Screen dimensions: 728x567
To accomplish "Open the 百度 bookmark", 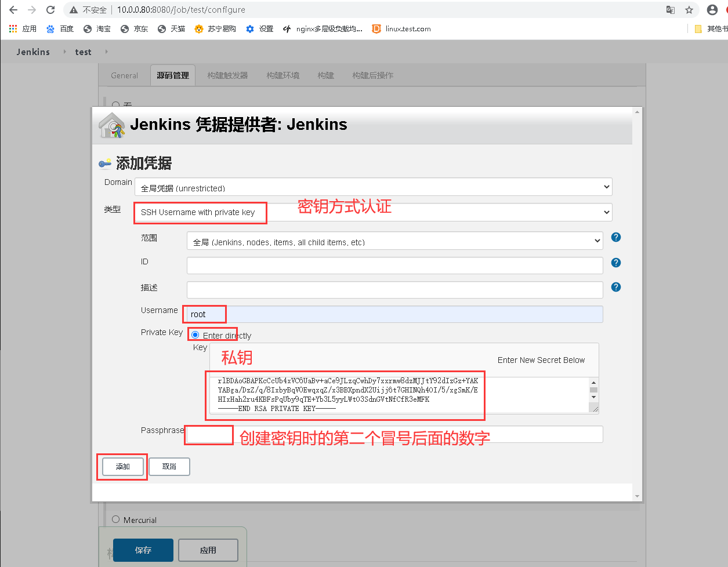I will pos(60,29).
